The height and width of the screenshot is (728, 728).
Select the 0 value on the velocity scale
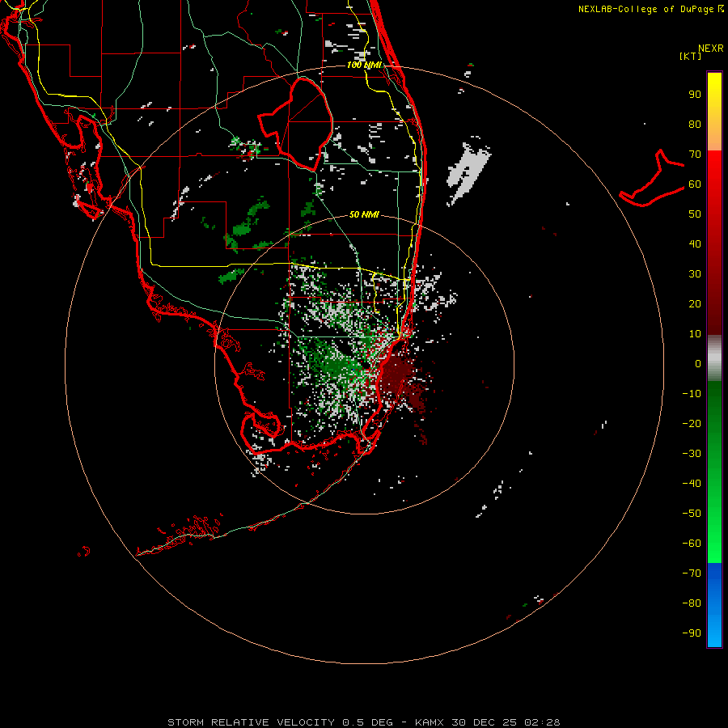[x=698, y=363]
